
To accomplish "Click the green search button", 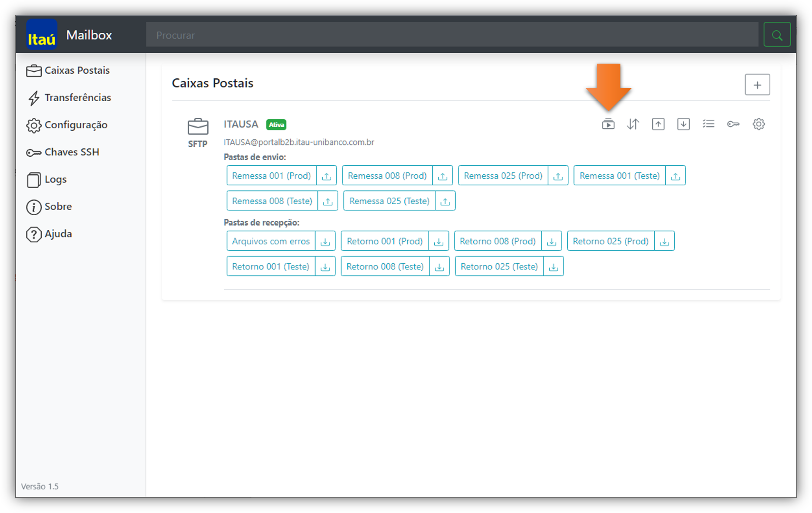I will coord(777,35).
